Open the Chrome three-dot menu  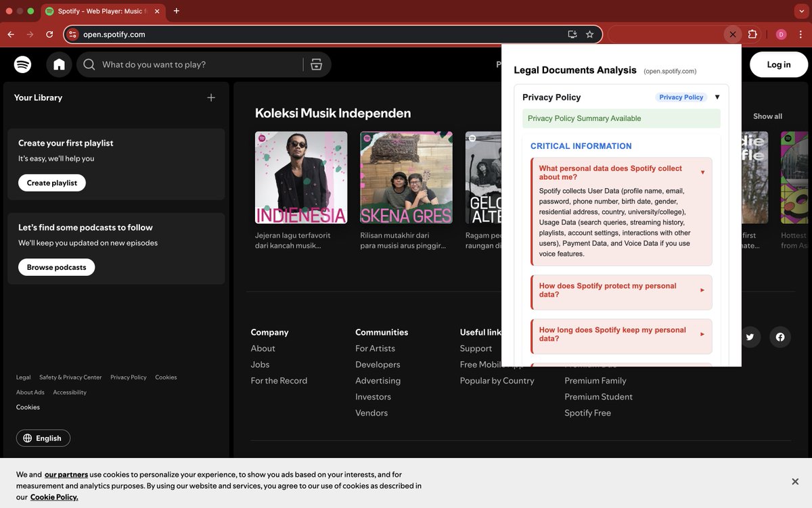pos(800,34)
